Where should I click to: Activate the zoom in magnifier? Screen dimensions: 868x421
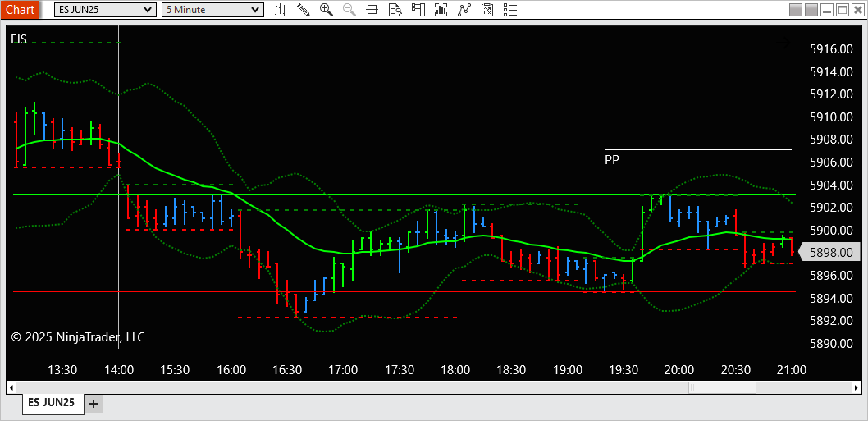(326, 9)
